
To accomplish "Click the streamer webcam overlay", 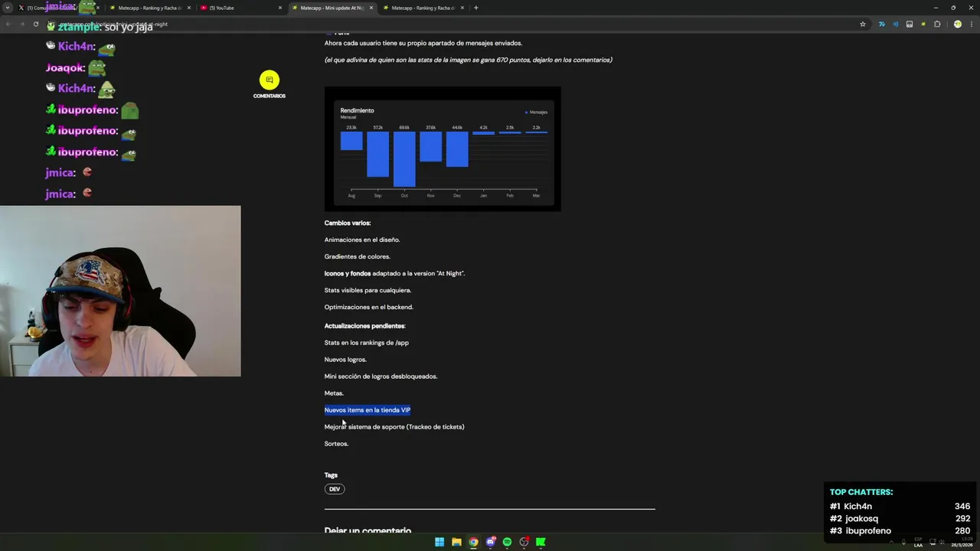I will tap(120, 291).
